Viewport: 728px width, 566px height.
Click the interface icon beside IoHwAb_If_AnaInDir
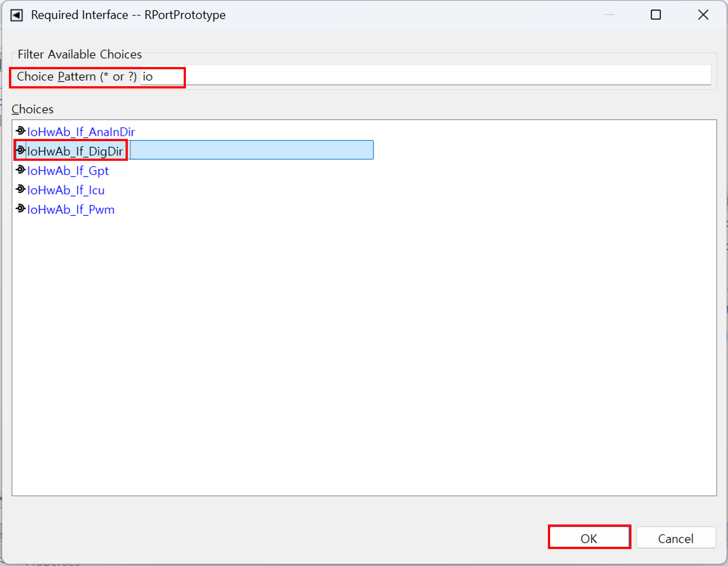point(20,131)
